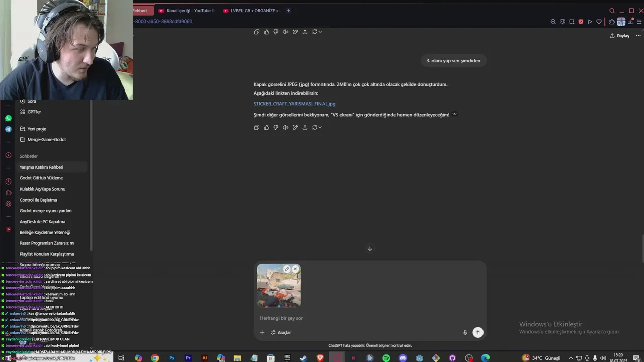The height and width of the screenshot is (362, 644).
Task: Add page to bookmarks heart icon
Action: [599, 22]
